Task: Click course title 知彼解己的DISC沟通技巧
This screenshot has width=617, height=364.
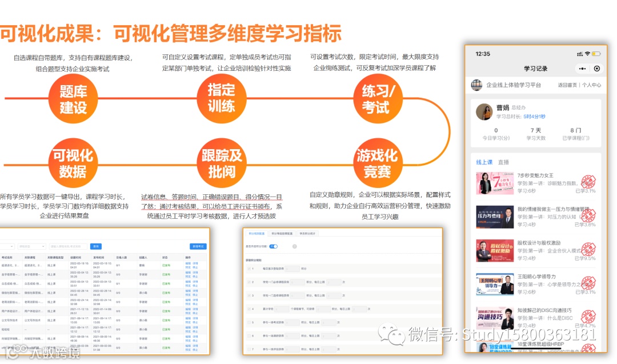Action: click(544, 310)
